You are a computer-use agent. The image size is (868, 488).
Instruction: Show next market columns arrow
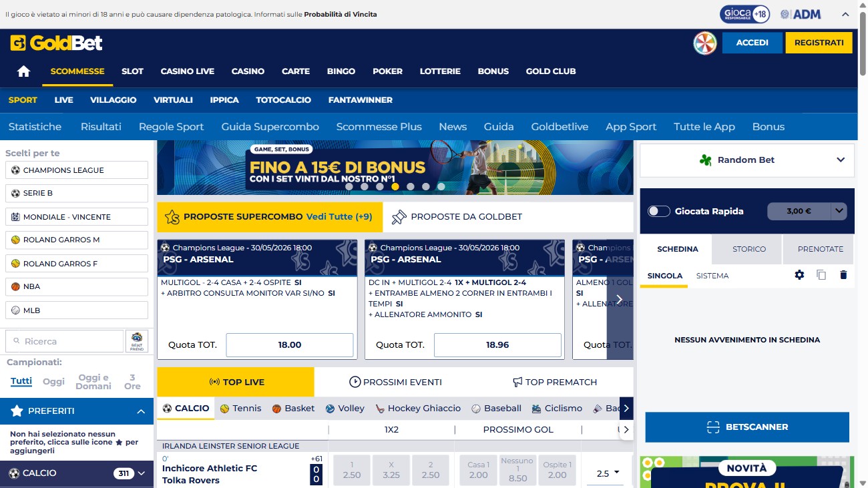pos(626,430)
